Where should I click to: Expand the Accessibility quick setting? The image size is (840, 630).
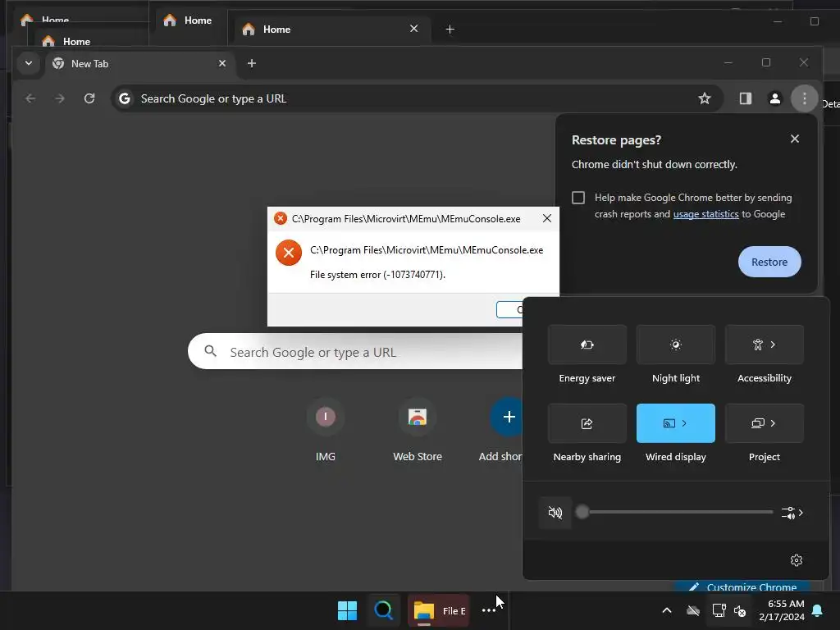764,345
